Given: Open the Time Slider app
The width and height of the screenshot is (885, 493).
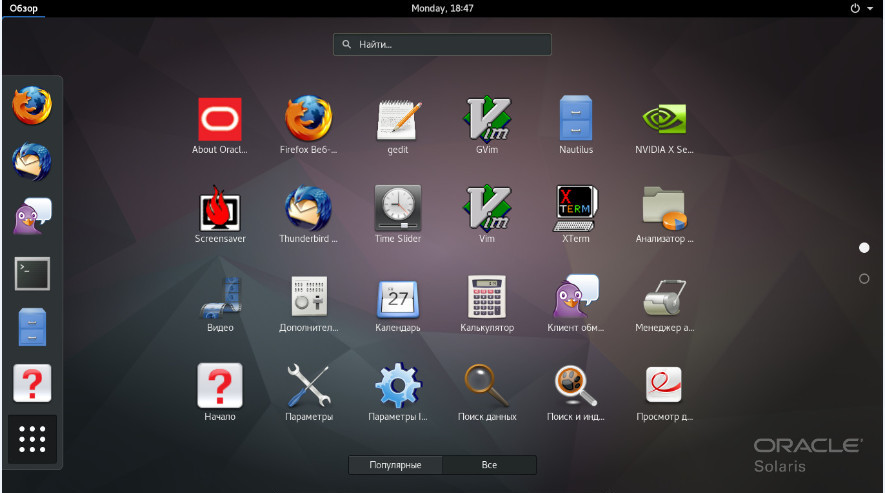Looking at the screenshot, I should [x=398, y=209].
